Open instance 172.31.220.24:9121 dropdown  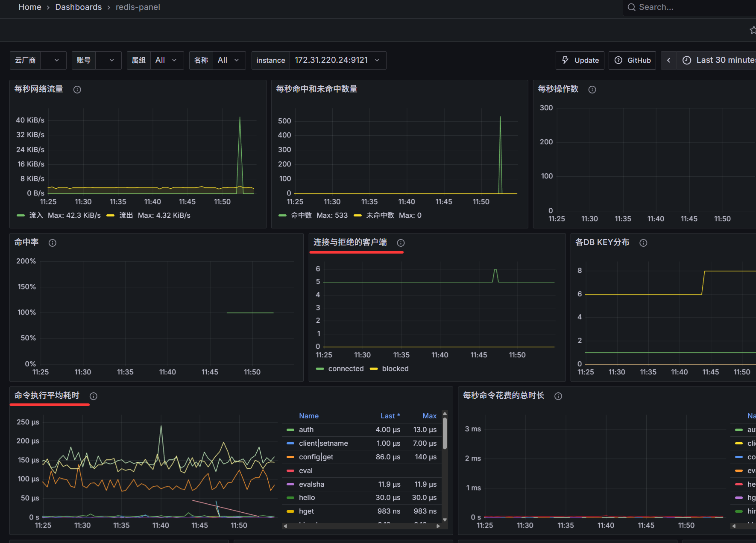tap(338, 60)
